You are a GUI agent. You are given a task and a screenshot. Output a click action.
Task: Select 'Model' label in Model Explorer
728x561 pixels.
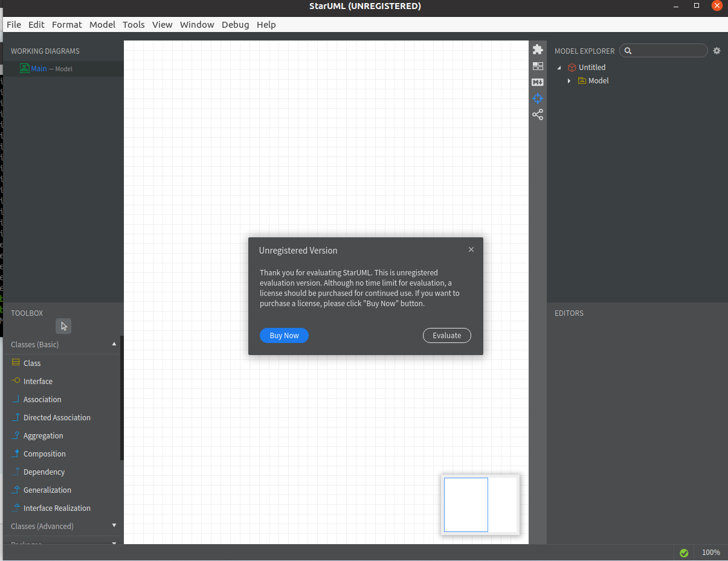(x=598, y=81)
